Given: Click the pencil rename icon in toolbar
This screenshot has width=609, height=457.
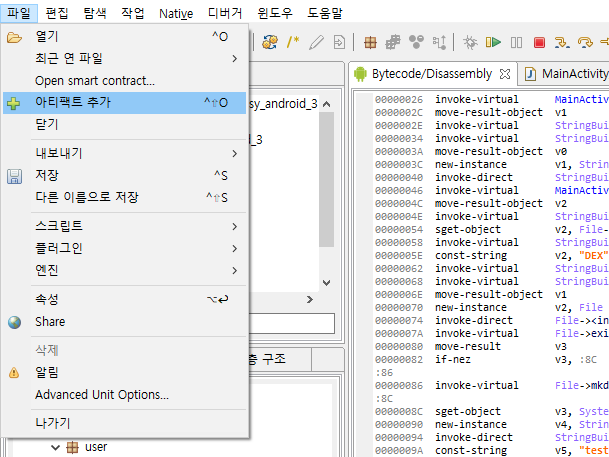Looking at the screenshot, I should pos(316,42).
